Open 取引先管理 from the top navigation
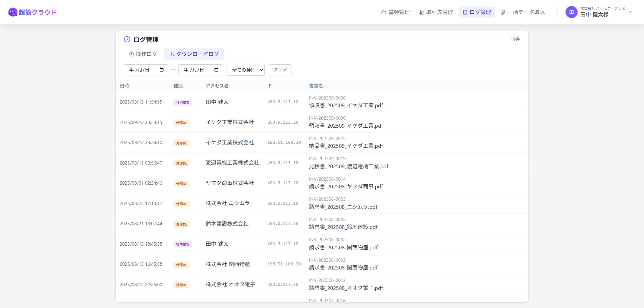Image resolution: width=644 pixels, height=308 pixels. coord(436,12)
